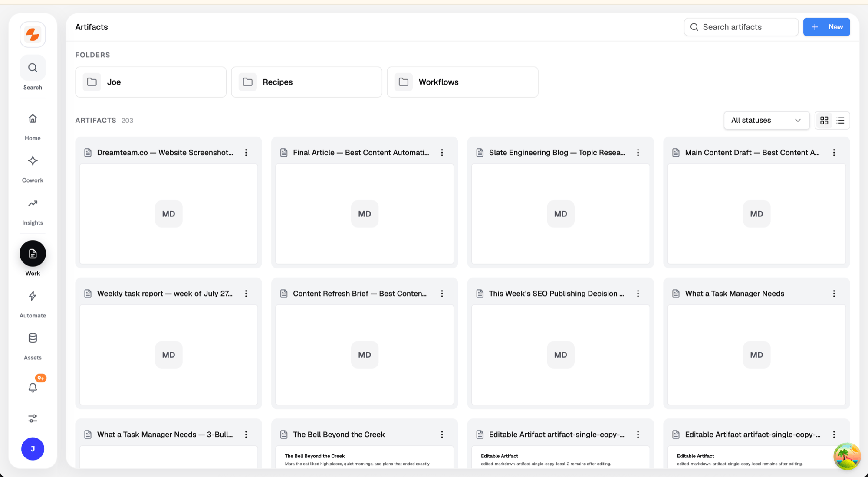Click the Slate Engineering Blog document icon
This screenshot has width=868, height=477.
click(480, 153)
